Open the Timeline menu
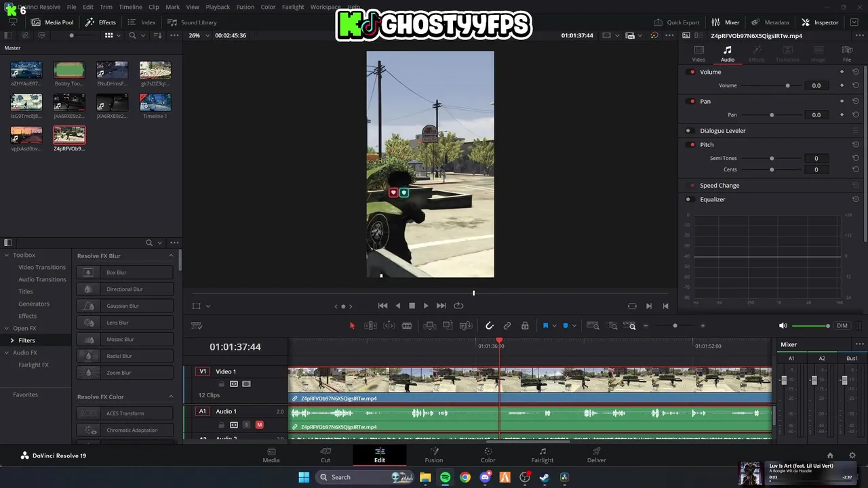This screenshot has width=868, height=488. coord(130,7)
